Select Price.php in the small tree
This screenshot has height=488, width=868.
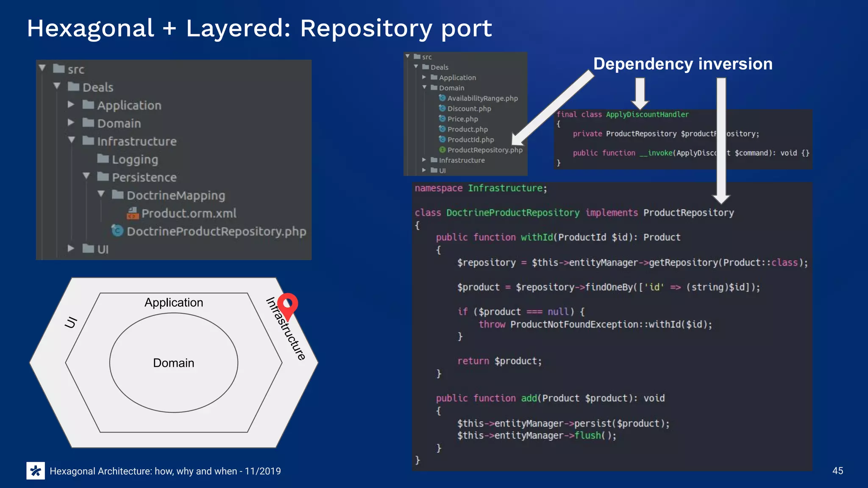tap(462, 119)
